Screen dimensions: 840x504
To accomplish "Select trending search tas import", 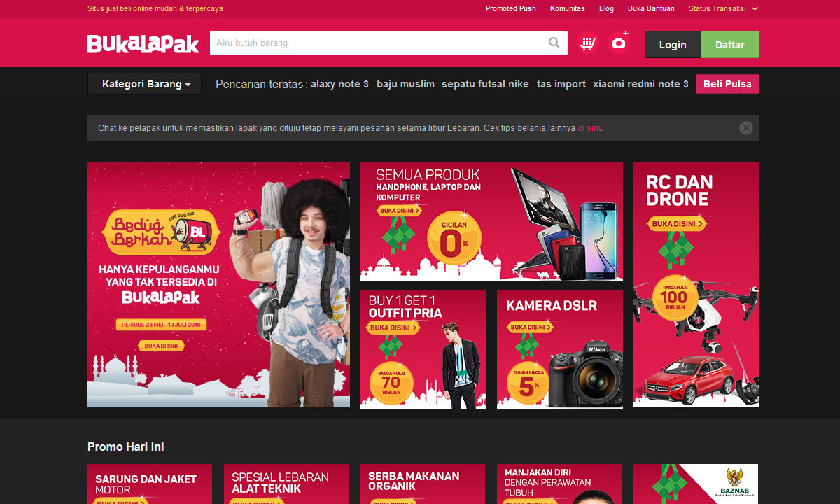I will coord(561,84).
